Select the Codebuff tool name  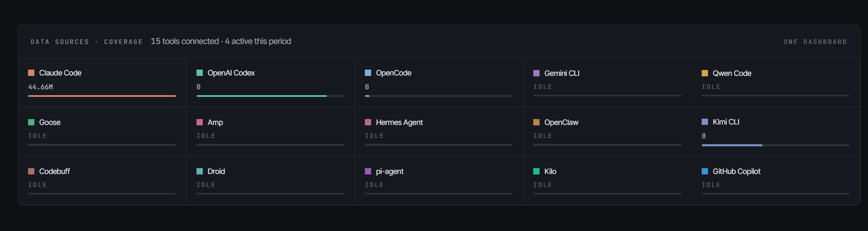click(54, 171)
